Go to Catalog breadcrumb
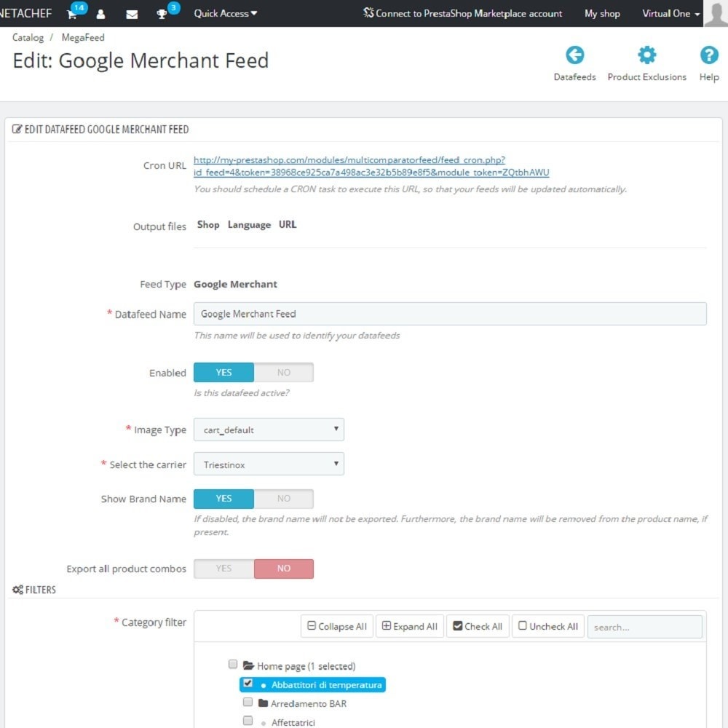The height and width of the screenshot is (728, 728). click(x=28, y=38)
